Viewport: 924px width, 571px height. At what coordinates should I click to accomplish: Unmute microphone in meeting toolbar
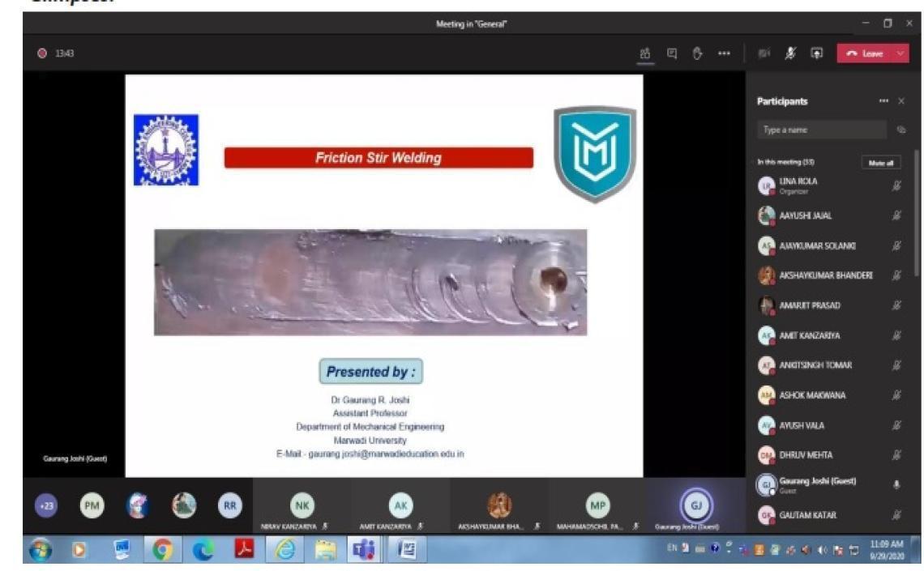coord(791,53)
